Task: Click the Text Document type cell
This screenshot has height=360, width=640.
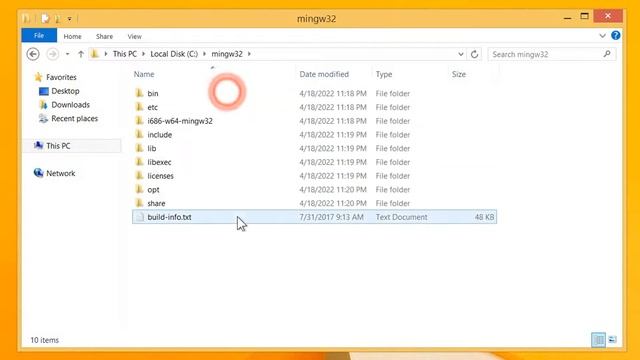Action: [x=401, y=217]
